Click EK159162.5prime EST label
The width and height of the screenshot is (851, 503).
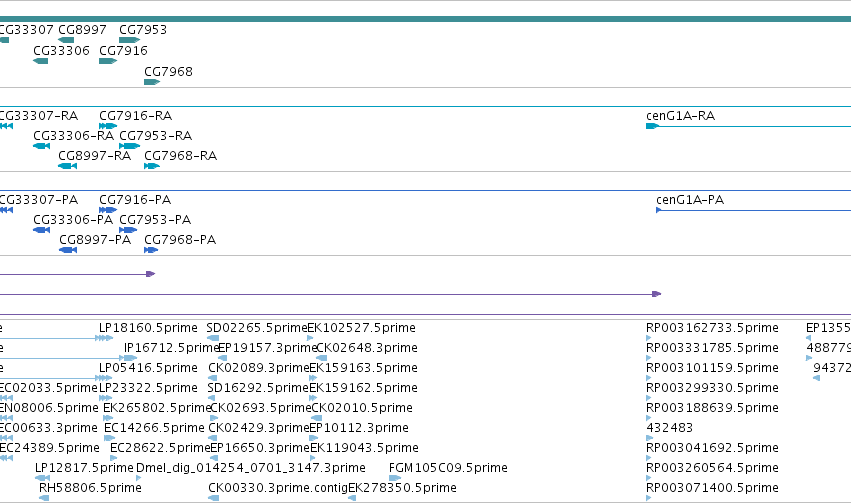pyautogui.click(x=363, y=388)
